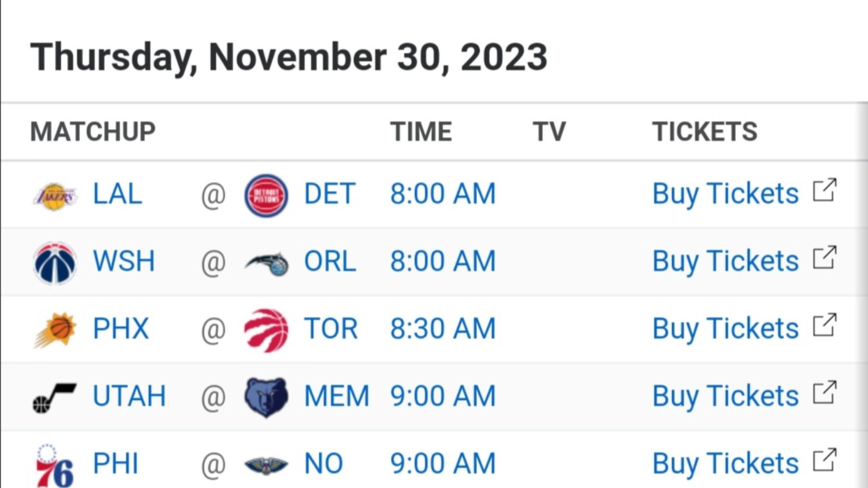
Task: Click the Phoenix Suns logo
Action: pos(55,330)
